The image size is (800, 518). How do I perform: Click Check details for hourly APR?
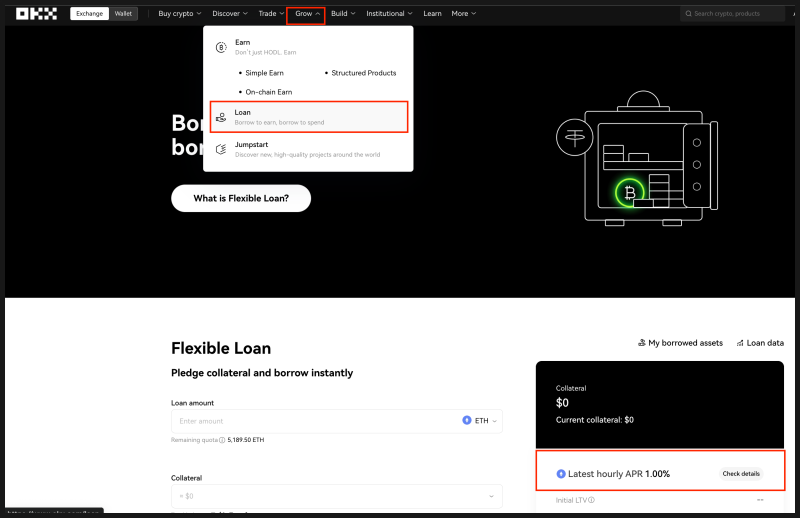(741, 474)
